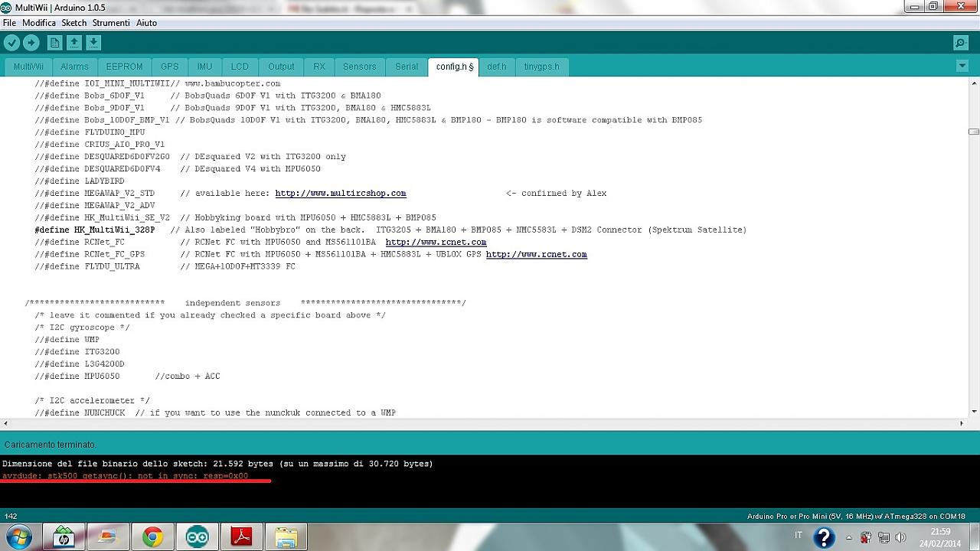
Task: Open the Strumenti menu
Action: tap(111, 23)
